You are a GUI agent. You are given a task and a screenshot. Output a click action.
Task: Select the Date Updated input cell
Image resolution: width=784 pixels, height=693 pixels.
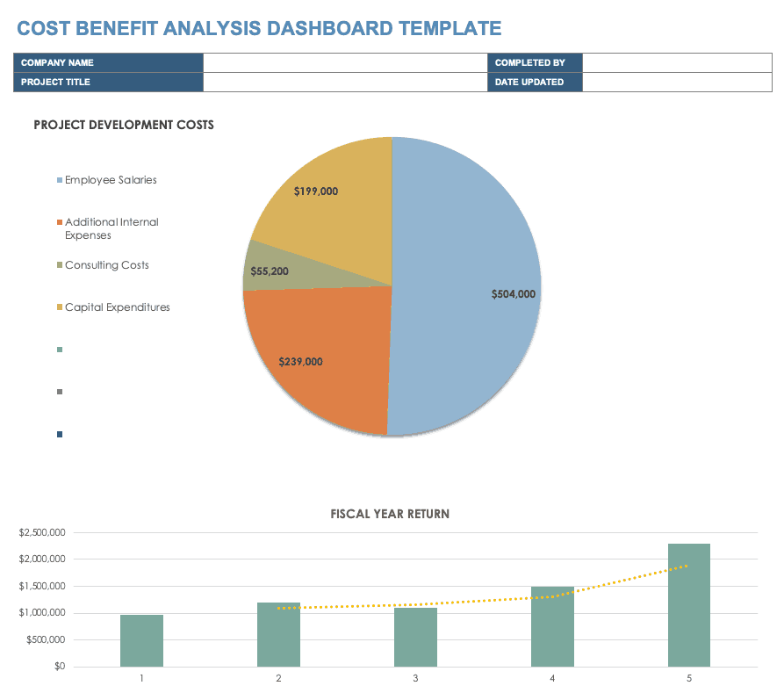coord(677,83)
